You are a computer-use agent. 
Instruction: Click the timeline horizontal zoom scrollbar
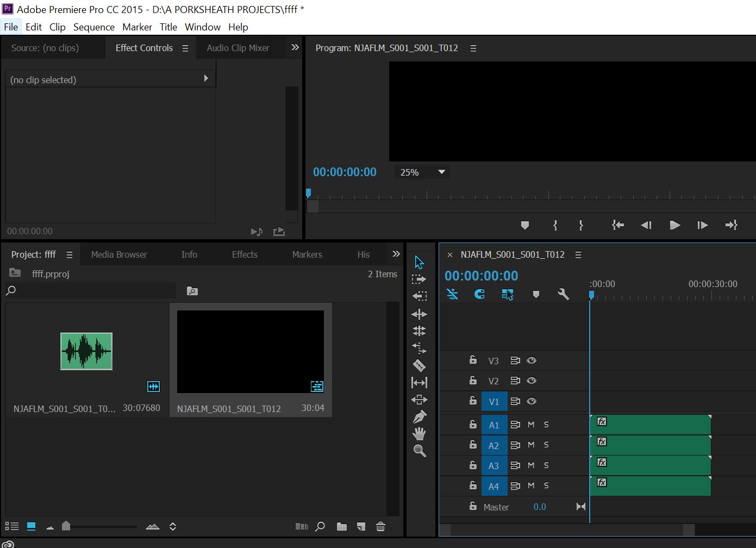point(567,530)
